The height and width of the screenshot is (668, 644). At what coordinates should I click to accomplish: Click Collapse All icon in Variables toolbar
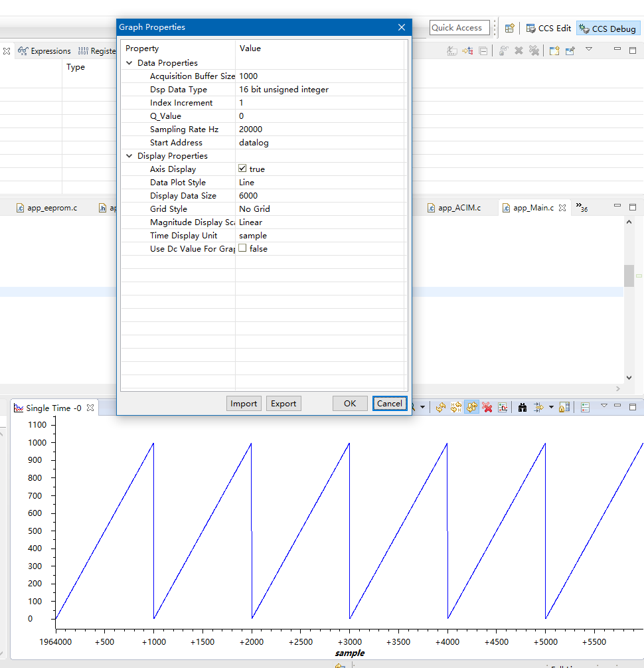pyautogui.click(x=483, y=50)
